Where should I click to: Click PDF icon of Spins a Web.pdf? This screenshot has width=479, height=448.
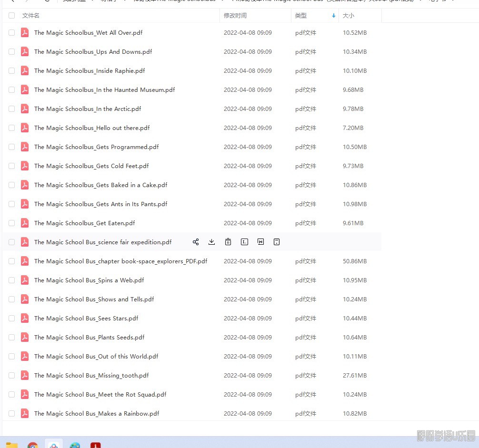(x=25, y=280)
